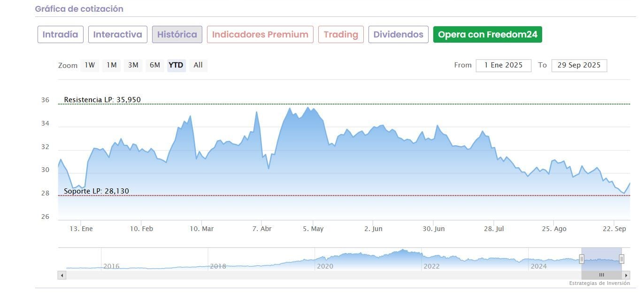Click the navigator scrollbar thumb
Image resolution: width=644 pixels, height=299 pixels.
pos(601,275)
